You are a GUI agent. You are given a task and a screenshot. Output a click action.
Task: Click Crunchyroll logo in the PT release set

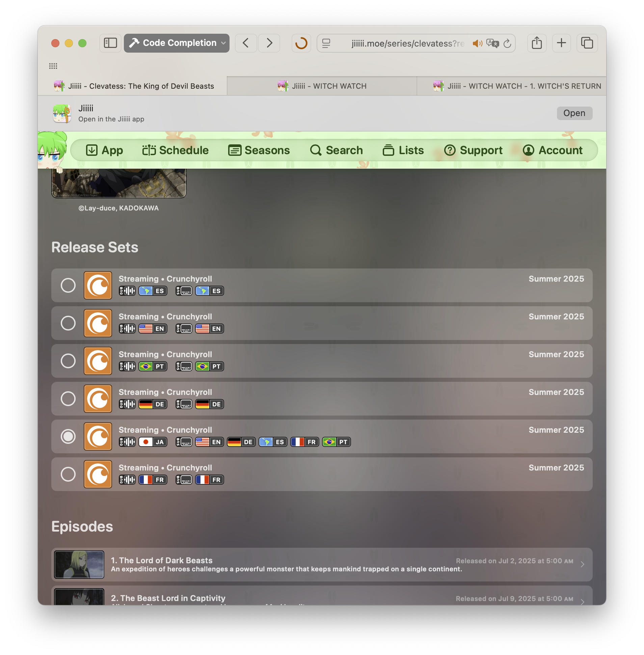(98, 361)
